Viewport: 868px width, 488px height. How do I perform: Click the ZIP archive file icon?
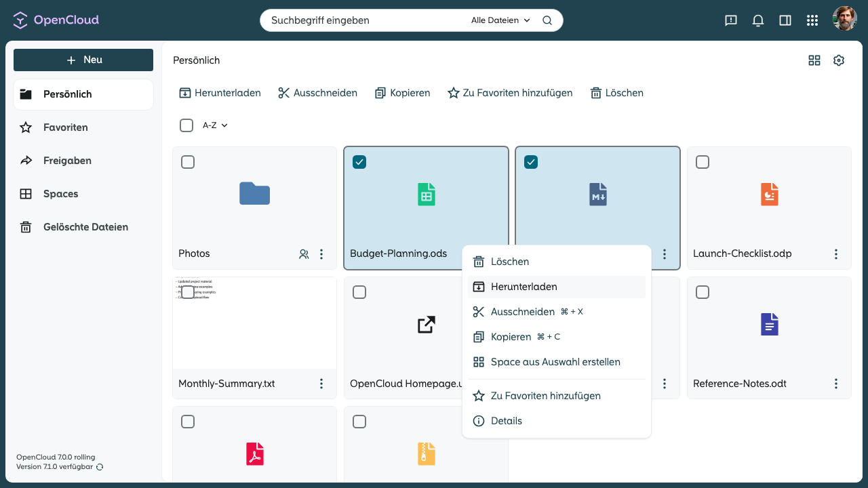point(426,453)
